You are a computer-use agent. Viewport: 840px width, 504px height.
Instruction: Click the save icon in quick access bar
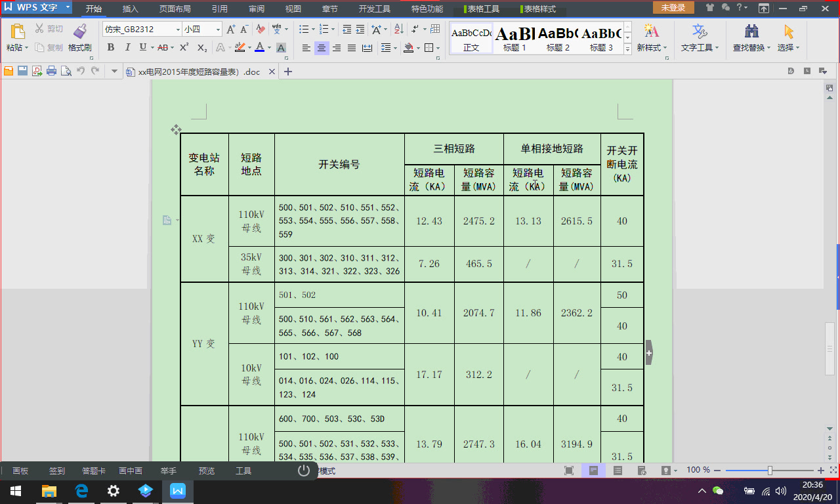pos(22,72)
